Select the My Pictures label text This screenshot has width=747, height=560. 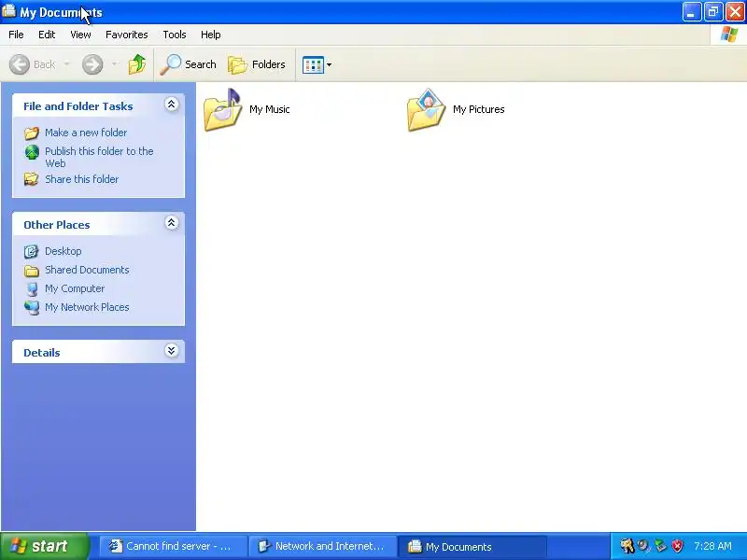pyautogui.click(x=479, y=109)
